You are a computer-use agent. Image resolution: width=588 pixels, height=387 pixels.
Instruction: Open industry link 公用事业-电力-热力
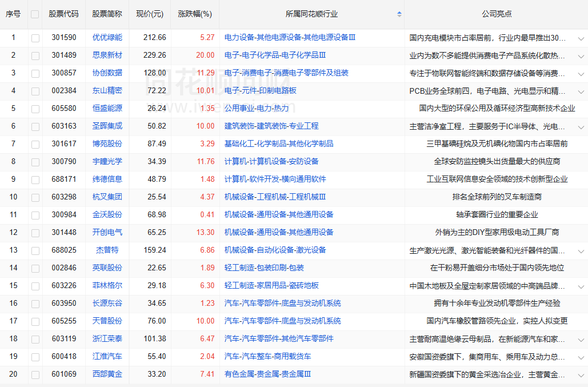[257, 108]
